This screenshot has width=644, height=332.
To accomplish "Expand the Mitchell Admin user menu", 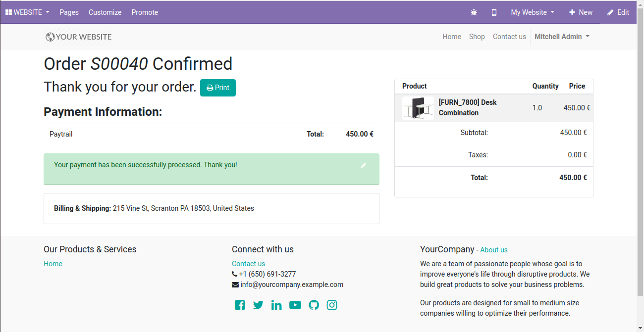I will pyautogui.click(x=562, y=37).
